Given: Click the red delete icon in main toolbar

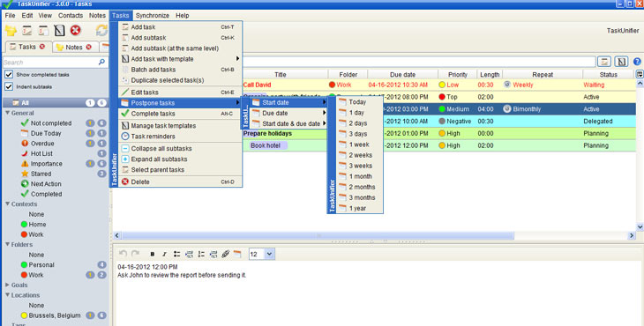Looking at the screenshot, I should (75, 30).
